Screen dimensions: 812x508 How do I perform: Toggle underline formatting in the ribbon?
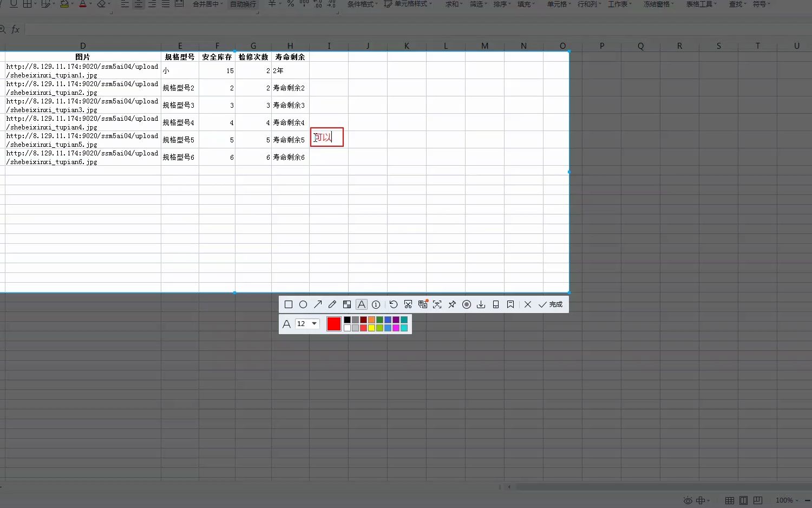click(x=14, y=3)
